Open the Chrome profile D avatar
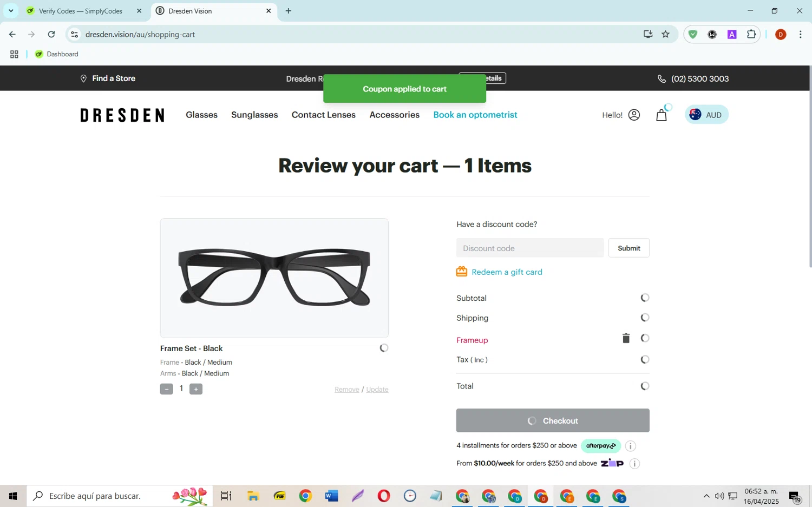The image size is (812, 507). pyautogui.click(x=781, y=34)
